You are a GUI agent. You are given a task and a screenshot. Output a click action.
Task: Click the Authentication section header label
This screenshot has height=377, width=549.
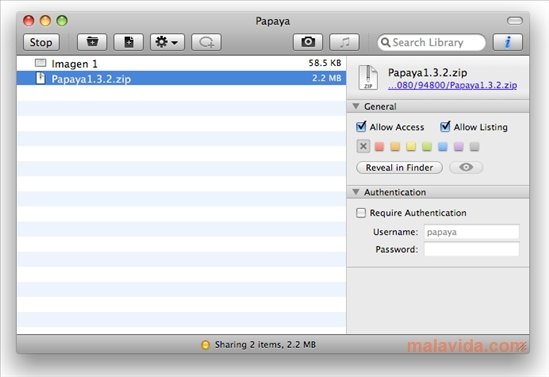click(x=395, y=192)
